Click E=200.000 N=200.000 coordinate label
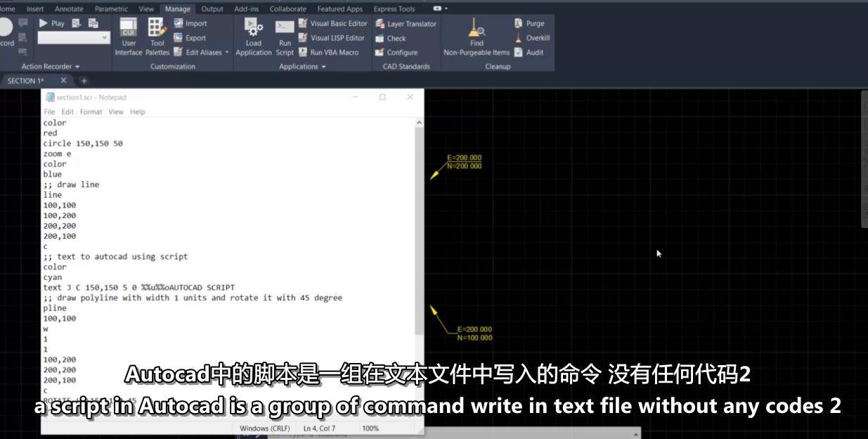 [x=465, y=162]
